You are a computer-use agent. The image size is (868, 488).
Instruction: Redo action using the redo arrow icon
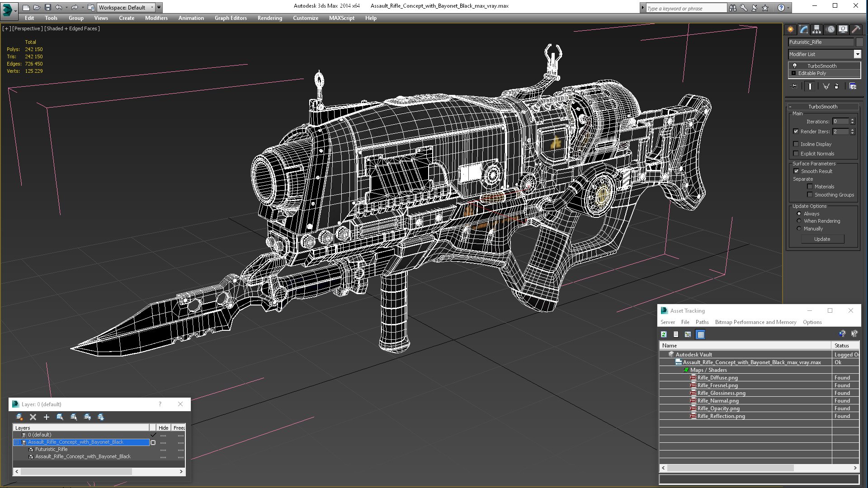point(74,7)
